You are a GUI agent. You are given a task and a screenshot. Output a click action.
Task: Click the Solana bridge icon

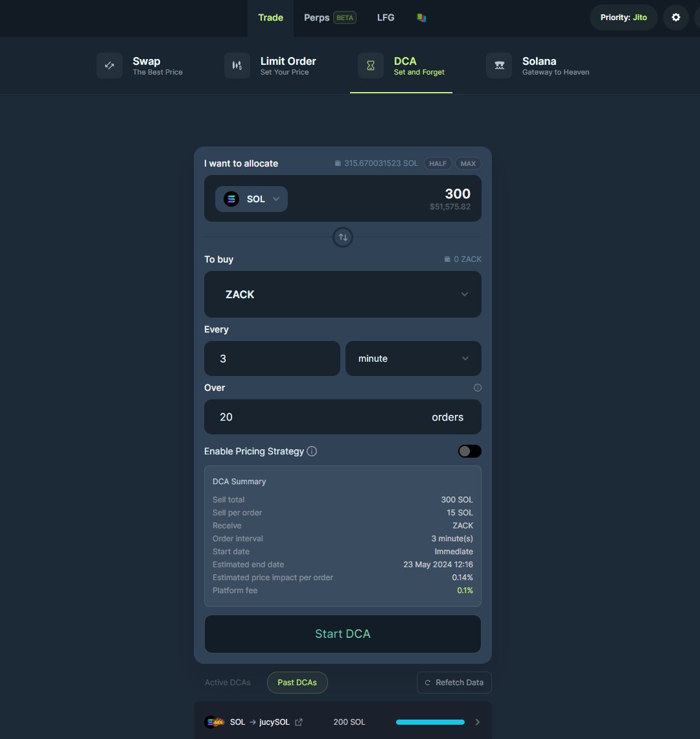click(499, 65)
